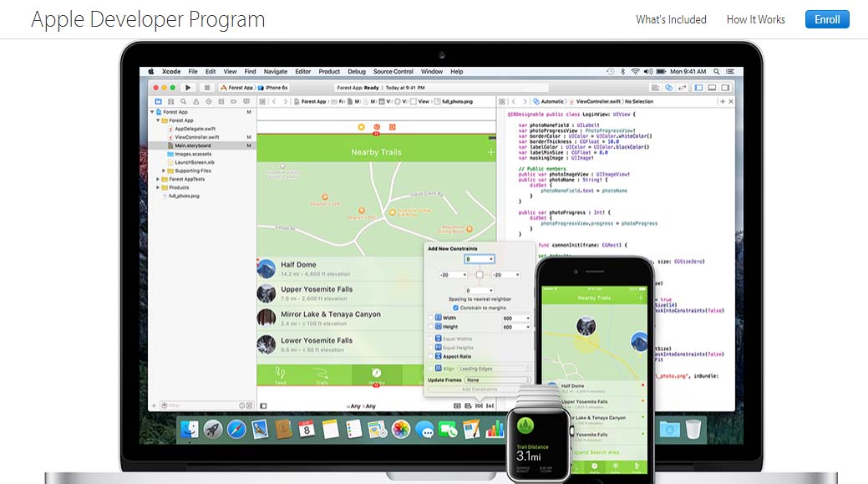Open the What's Included link

[x=671, y=19]
